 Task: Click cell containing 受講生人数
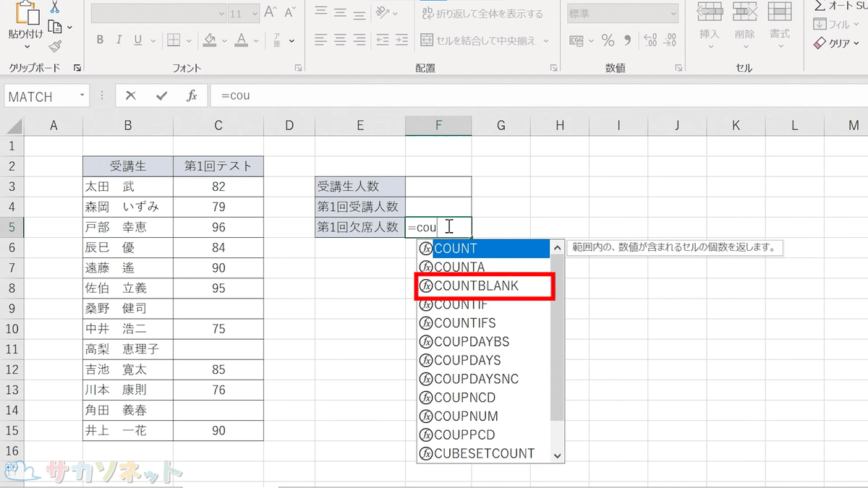(360, 187)
